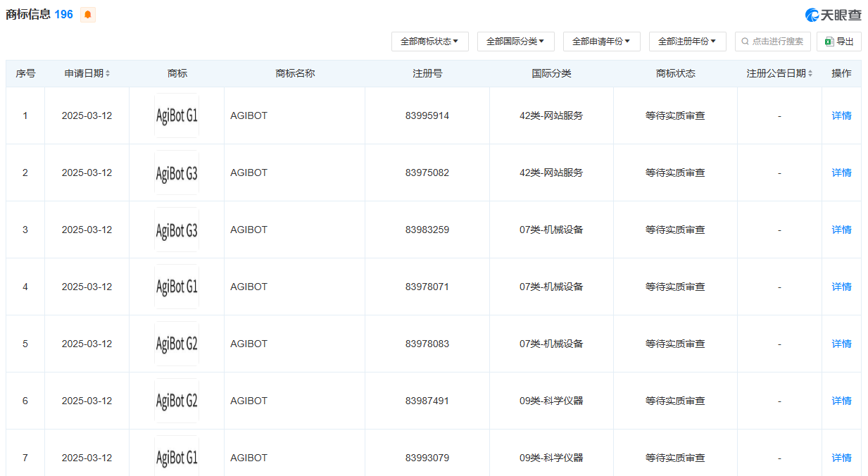Image resolution: width=868 pixels, height=476 pixels.
Task: Open details for registration 83983259
Action: (x=841, y=230)
